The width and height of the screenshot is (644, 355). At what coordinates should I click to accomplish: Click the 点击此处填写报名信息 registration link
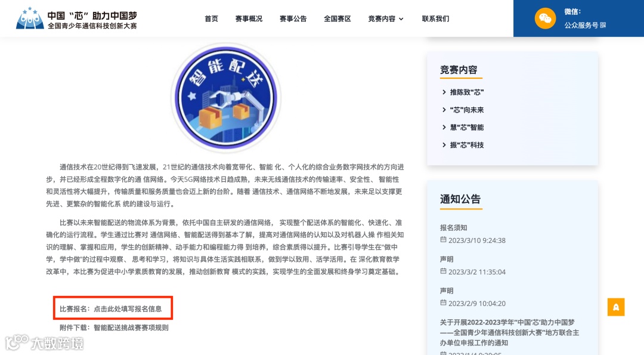128,309
